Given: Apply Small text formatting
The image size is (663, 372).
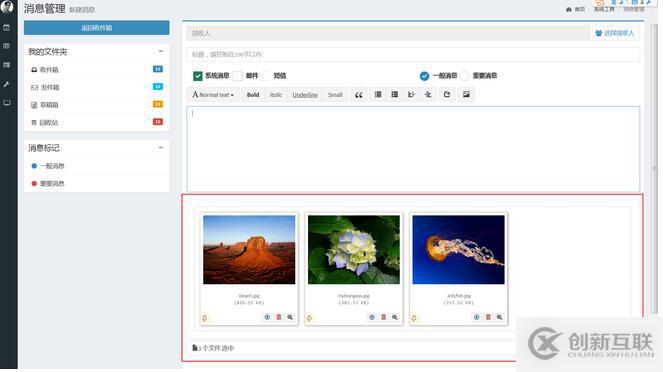Looking at the screenshot, I should point(335,95).
